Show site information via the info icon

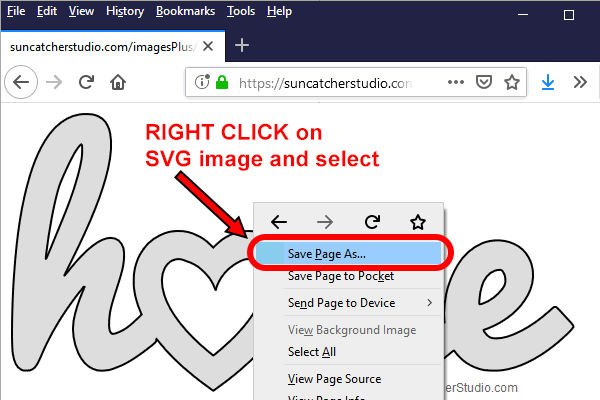tap(203, 83)
